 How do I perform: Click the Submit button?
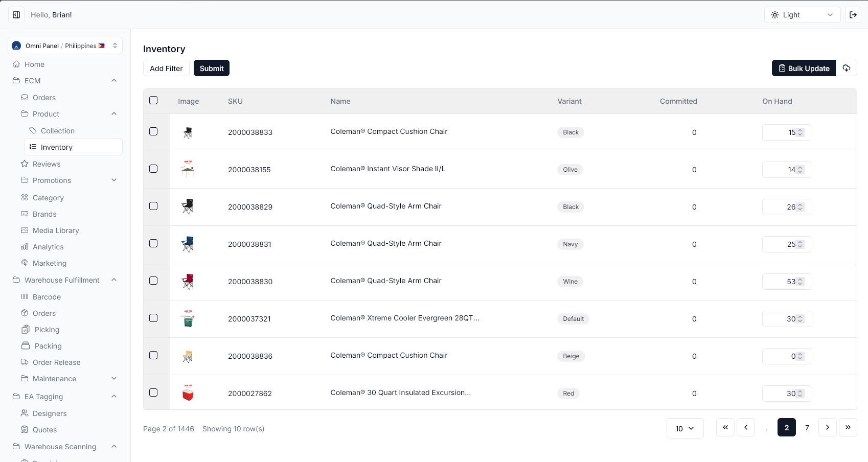click(x=211, y=68)
